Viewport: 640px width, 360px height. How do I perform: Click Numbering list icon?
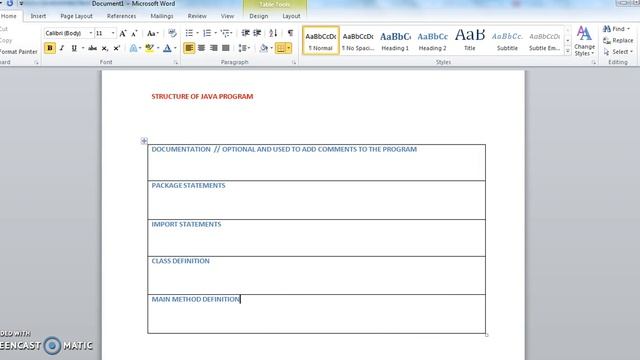(x=207, y=33)
